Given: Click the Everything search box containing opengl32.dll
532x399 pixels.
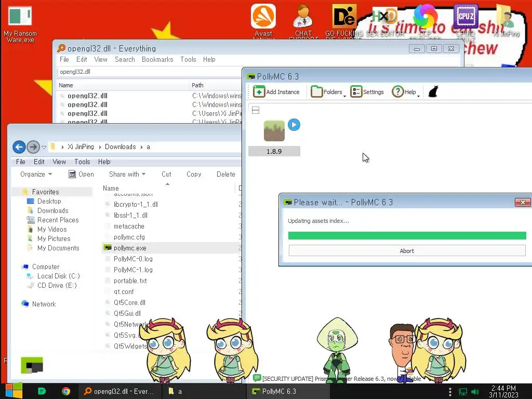Looking at the screenshot, I should coord(149,72).
